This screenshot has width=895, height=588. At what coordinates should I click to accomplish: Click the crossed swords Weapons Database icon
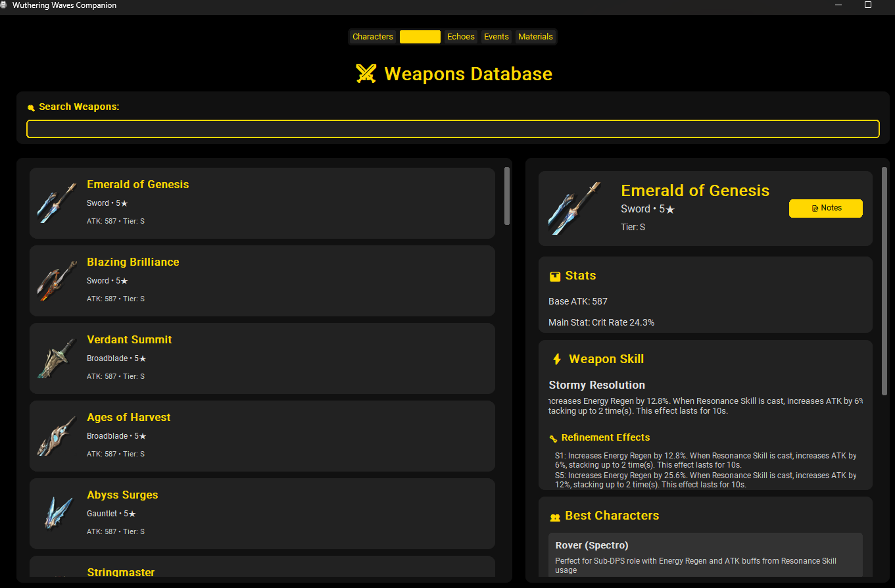[366, 74]
